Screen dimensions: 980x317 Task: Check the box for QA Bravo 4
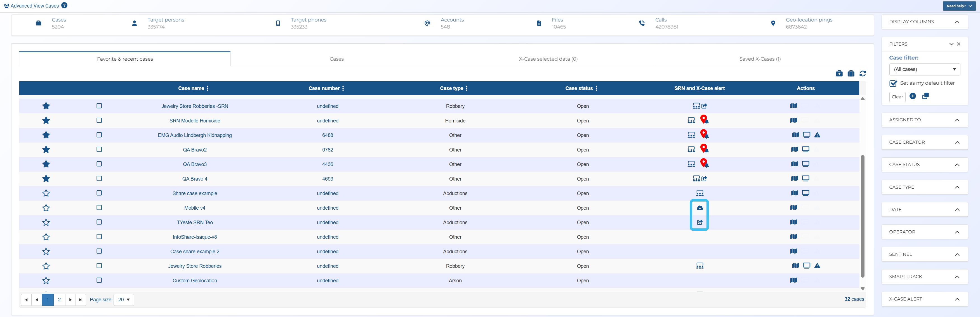tap(99, 179)
